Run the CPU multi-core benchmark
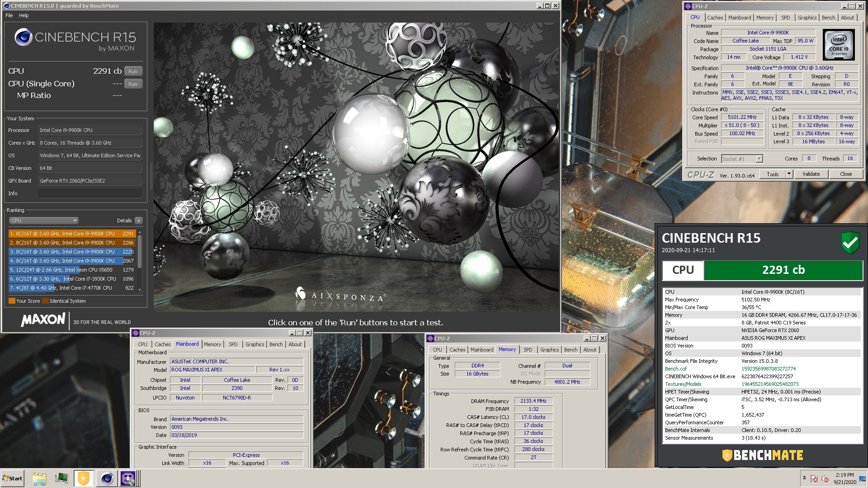 pyautogui.click(x=133, y=71)
